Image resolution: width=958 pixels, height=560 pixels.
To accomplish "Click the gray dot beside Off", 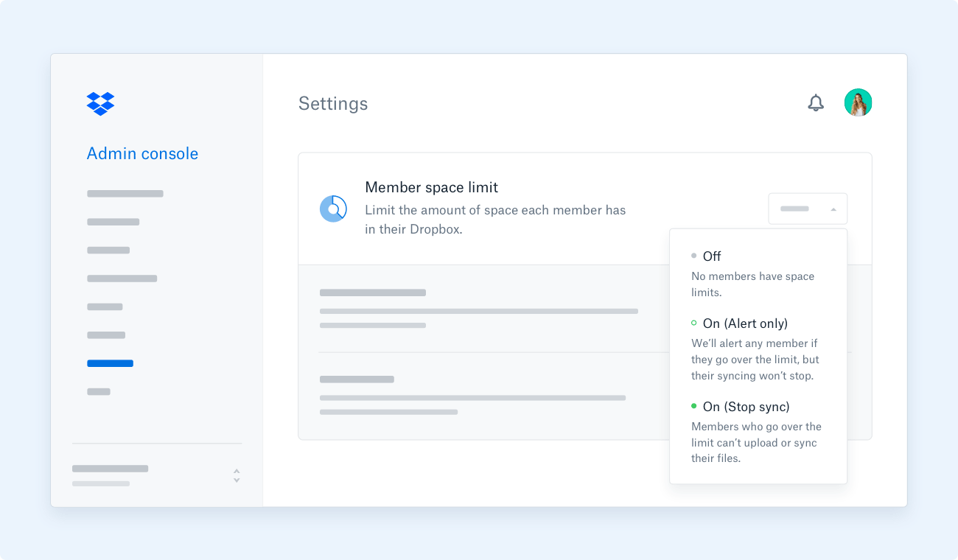I will (x=693, y=256).
